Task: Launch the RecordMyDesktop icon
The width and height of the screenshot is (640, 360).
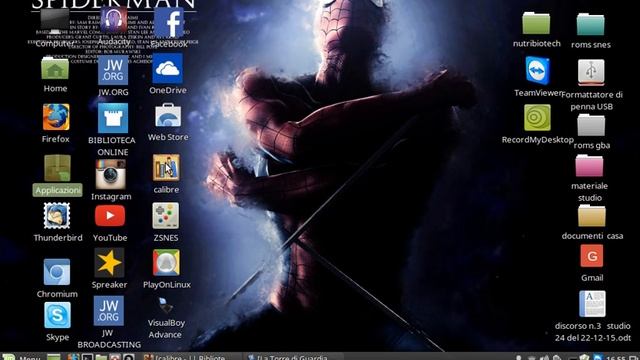Action: click(x=537, y=118)
